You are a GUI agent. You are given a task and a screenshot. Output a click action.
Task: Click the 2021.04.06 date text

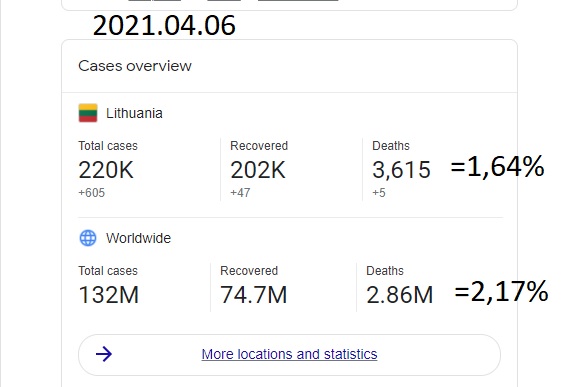tap(164, 26)
